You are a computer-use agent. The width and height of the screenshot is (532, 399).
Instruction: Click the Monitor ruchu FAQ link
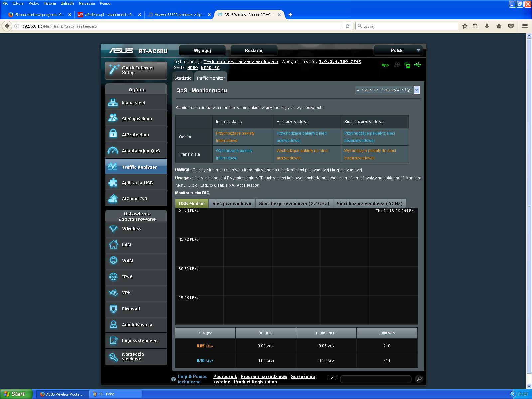192,193
